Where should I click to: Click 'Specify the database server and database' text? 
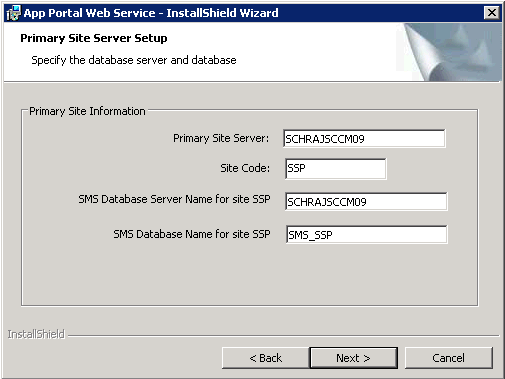coord(134,60)
